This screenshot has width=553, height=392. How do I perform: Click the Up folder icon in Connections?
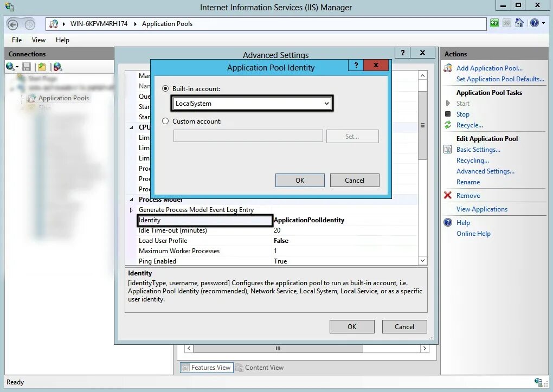click(42, 67)
